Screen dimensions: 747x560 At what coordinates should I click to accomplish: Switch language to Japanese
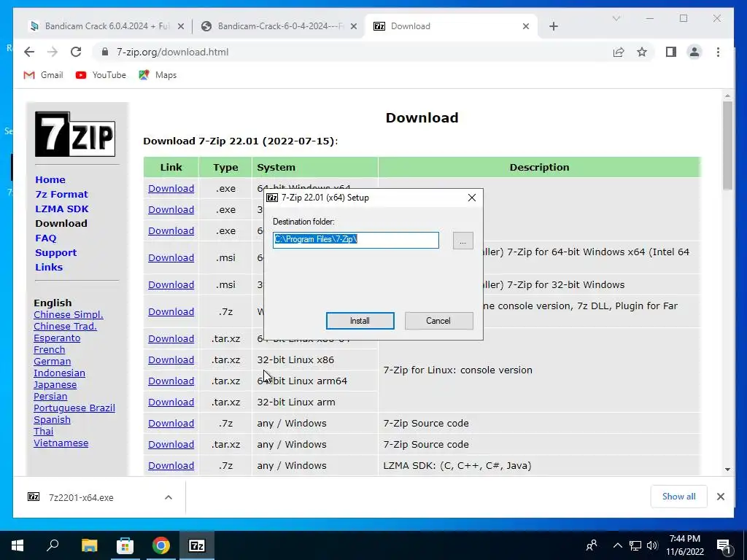tap(55, 385)
